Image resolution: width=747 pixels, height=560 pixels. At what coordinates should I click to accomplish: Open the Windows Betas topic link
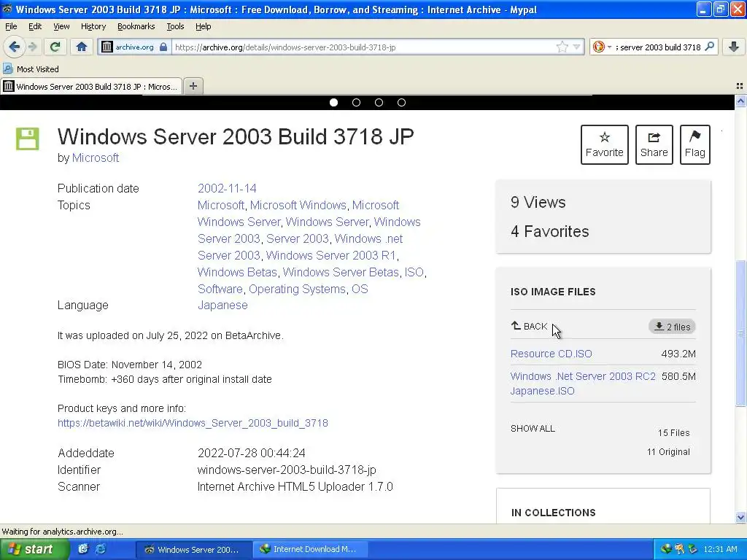coord(237,272)
